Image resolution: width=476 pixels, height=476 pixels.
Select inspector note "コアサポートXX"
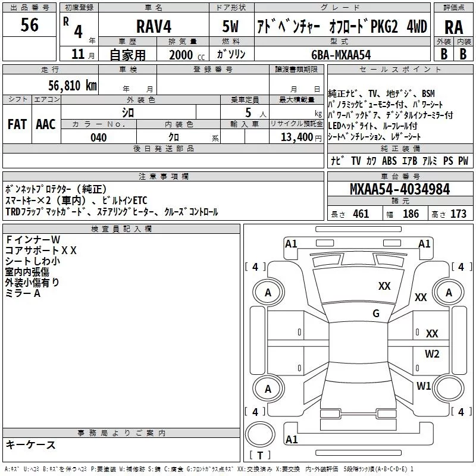click(x=41, y=250)
